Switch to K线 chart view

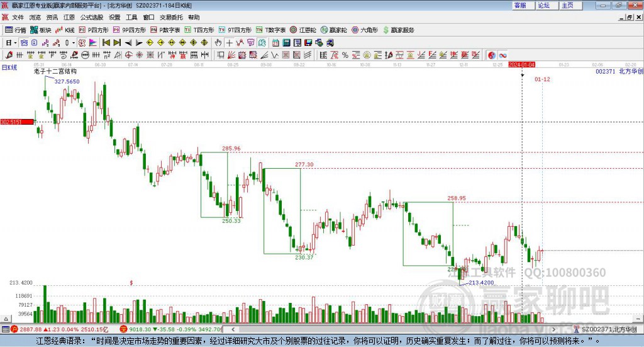65,30
